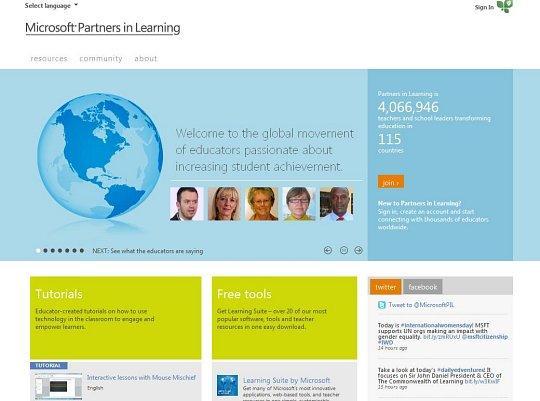Click the woman with glasses photo
This screenshot has height=401, width=540.
point(299,204)
